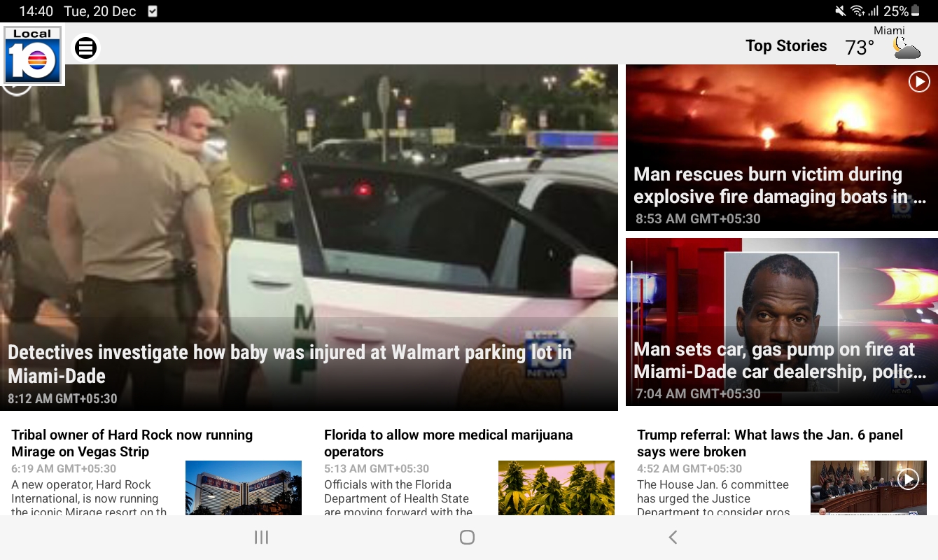Tap the 73° temperature reading
This screenshot has width=938, height=560.
860,48
